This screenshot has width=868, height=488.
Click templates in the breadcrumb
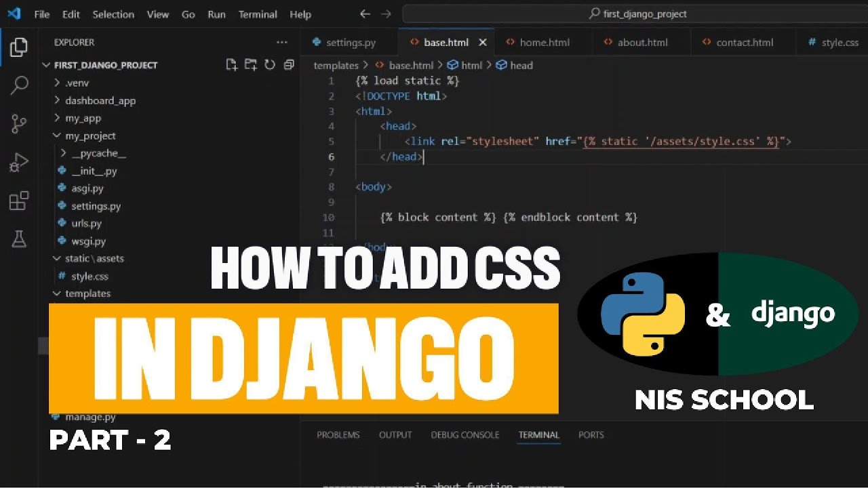(336, 65)
